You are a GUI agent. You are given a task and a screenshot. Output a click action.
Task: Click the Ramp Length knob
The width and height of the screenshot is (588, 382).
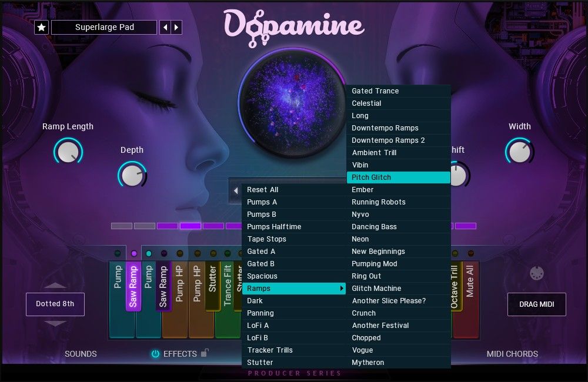tap(68, 151)
